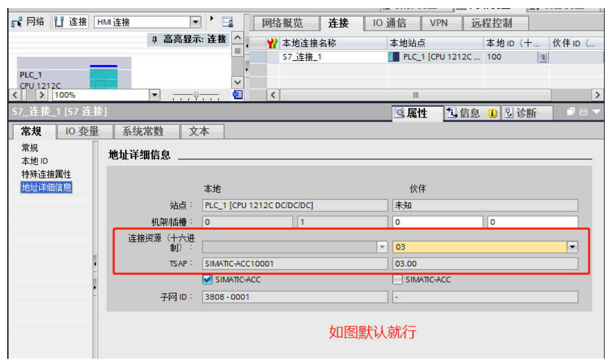Switch to the IO 通信 tab

(x=390, y=23)
